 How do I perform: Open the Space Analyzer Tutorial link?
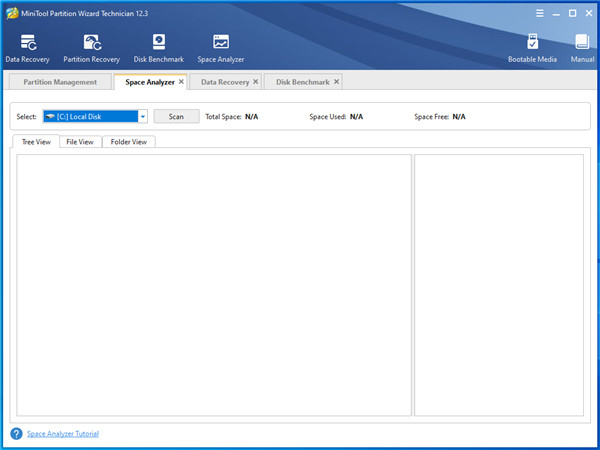[63, 434]
